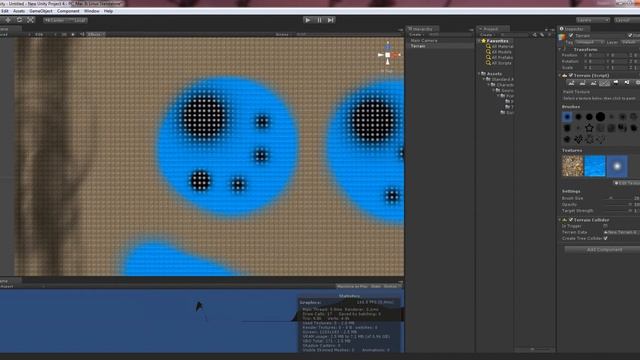
Task: Select Paint Details terrain tool
Action: coord(627,83)
